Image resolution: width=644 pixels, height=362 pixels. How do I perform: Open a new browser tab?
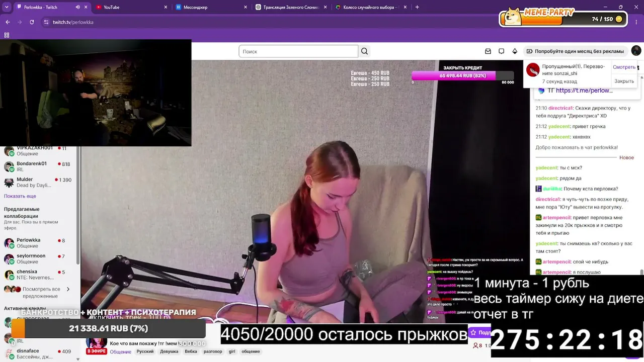click(x=417, y=7)
